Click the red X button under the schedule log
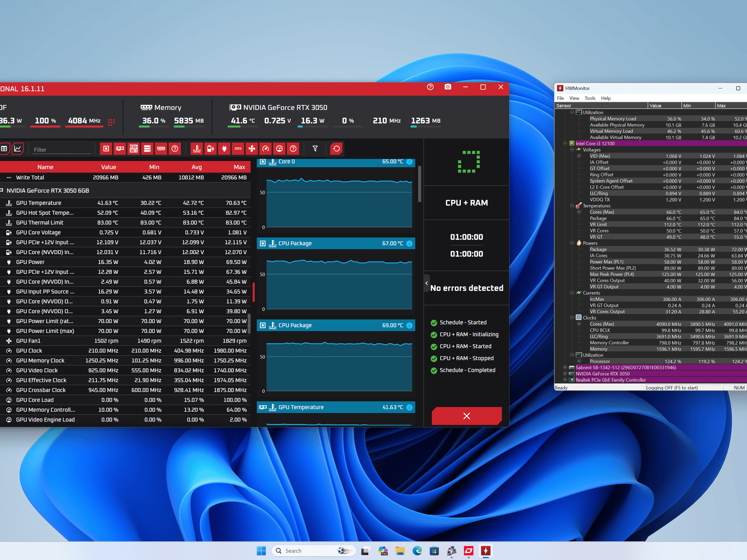Viewport: 747px width, 560px height. pos(467,416)
